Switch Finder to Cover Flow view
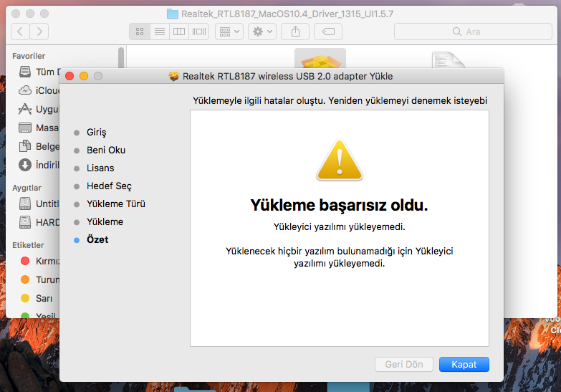 pos(199,32)
